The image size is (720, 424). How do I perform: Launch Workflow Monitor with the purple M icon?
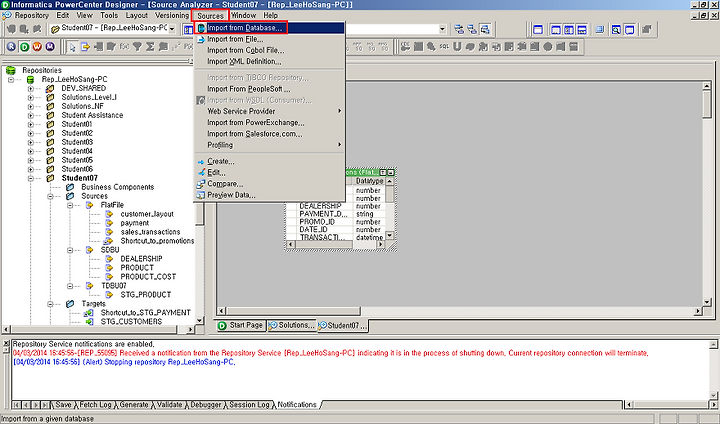[50, 46]
